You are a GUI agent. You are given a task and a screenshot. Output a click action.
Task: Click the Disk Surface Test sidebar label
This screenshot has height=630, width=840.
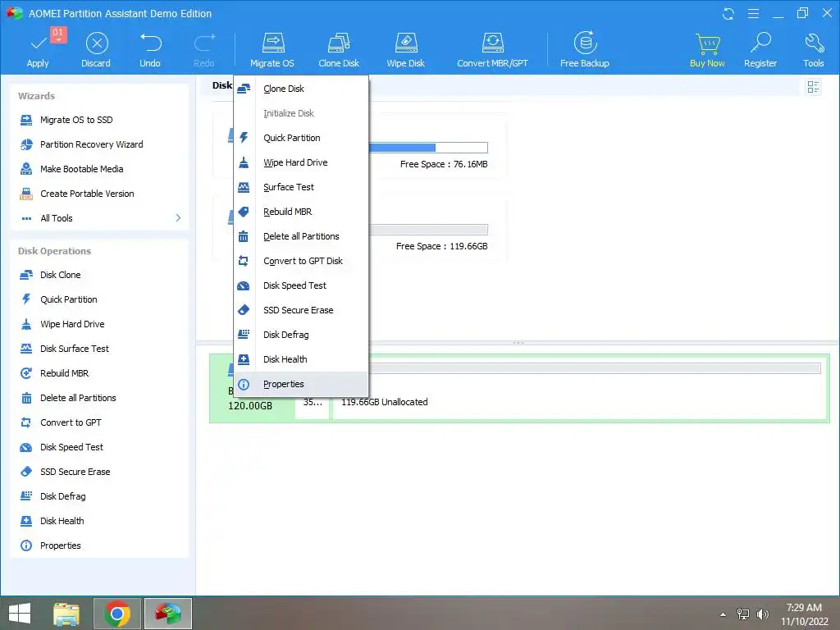(75, 349)
